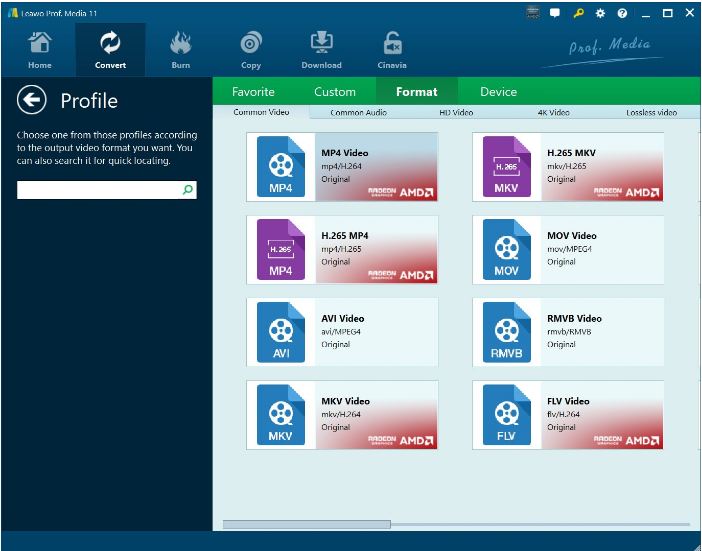Image resolution: width=702 pixels, height=551 pixels.
Task: Select the MOV Video profile title
Action: pos(572,235)
